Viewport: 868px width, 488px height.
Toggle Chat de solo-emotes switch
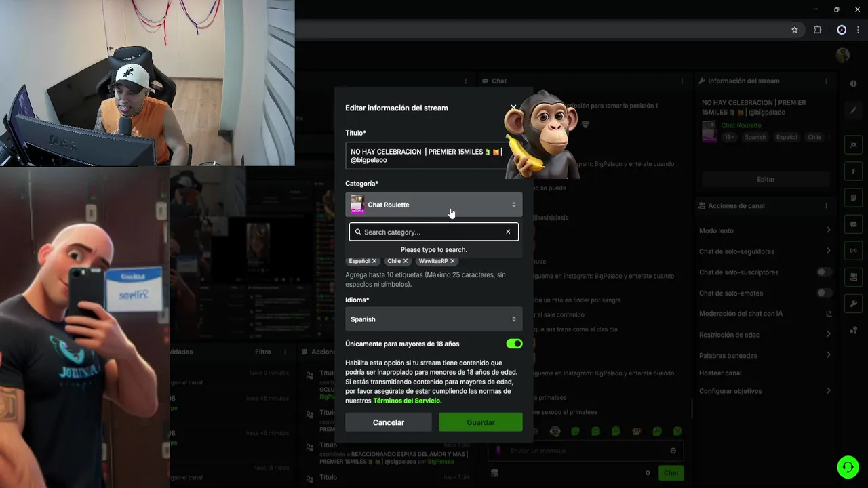824,293
